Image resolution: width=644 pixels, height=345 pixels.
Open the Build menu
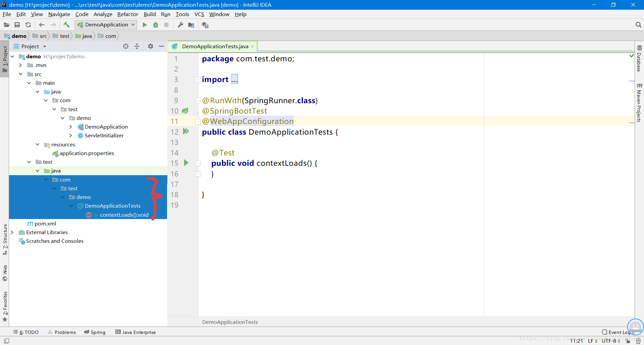point(150,14)
